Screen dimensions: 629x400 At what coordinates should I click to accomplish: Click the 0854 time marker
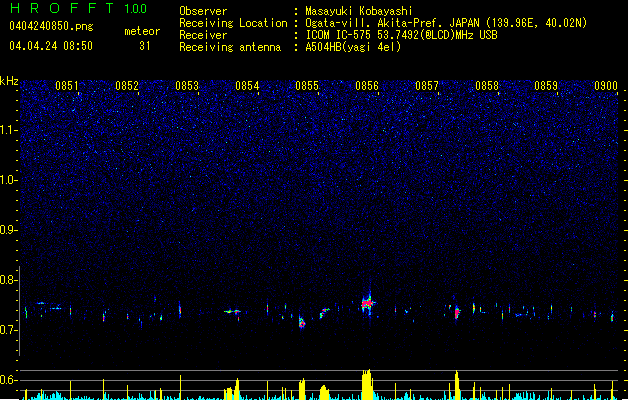pos(247,86)
